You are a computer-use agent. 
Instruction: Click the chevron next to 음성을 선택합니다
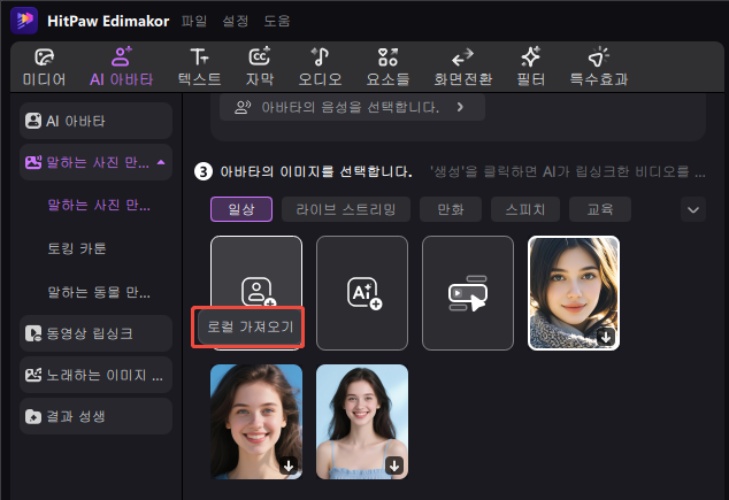pos(460,107)
